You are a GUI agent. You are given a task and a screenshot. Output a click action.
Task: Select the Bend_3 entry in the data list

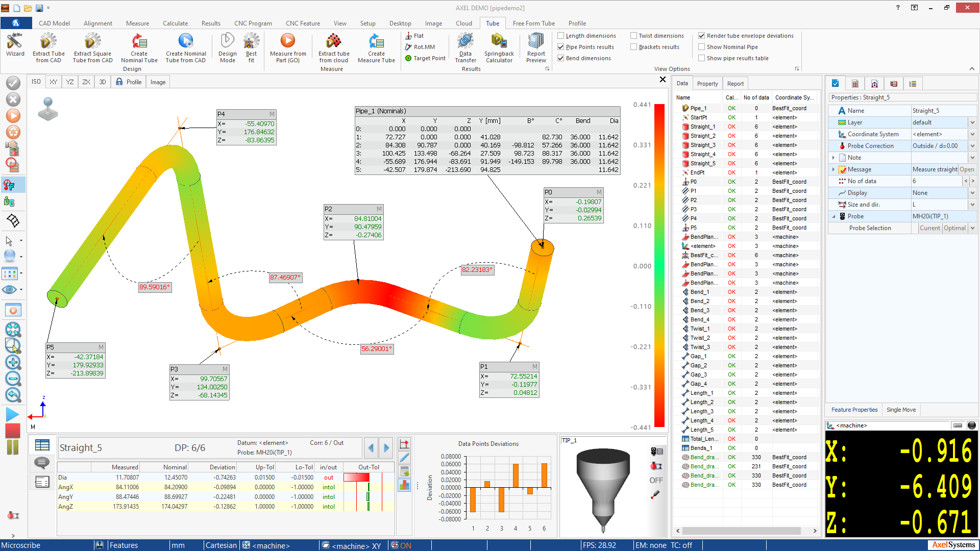[700, 310]
